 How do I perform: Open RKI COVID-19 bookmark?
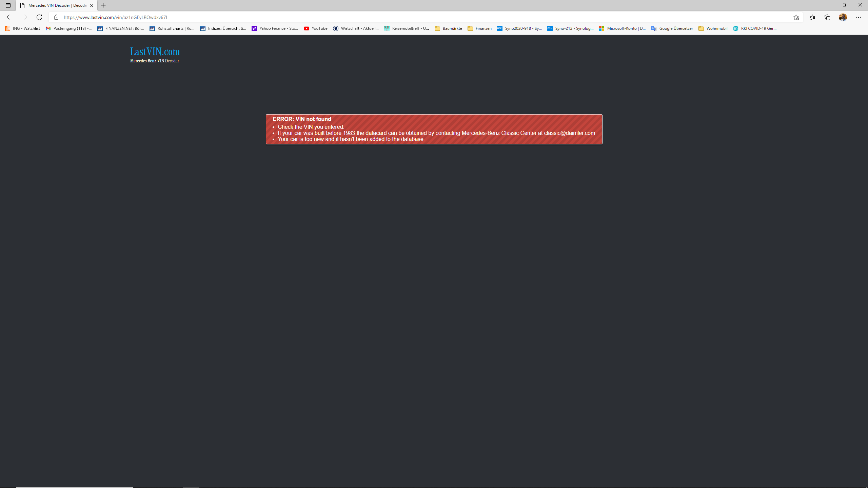[x=755, y=28]
